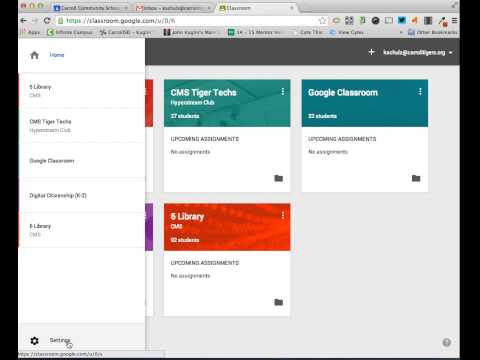
Task: Open the Google Classroom card folder icon
Action: (x=416, y=178)
